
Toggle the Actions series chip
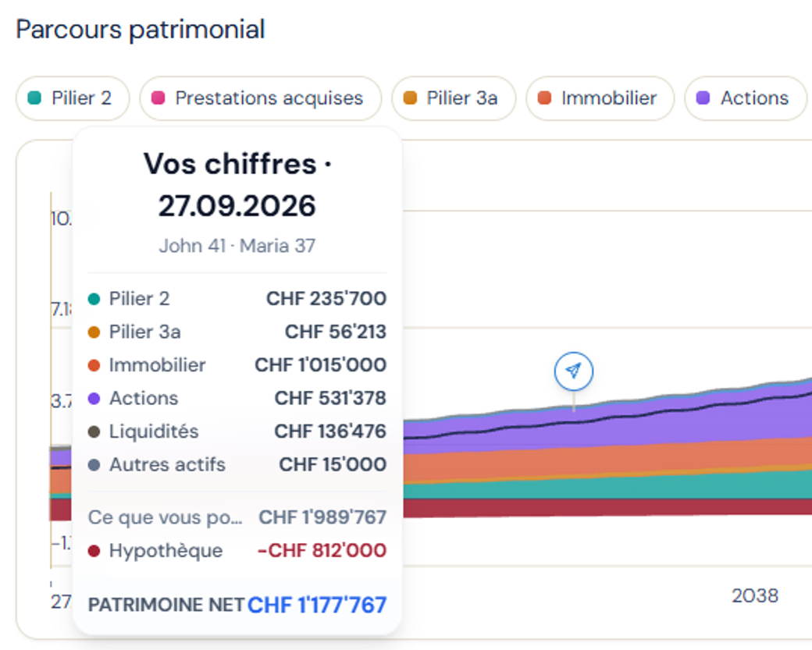pos(746,98)
